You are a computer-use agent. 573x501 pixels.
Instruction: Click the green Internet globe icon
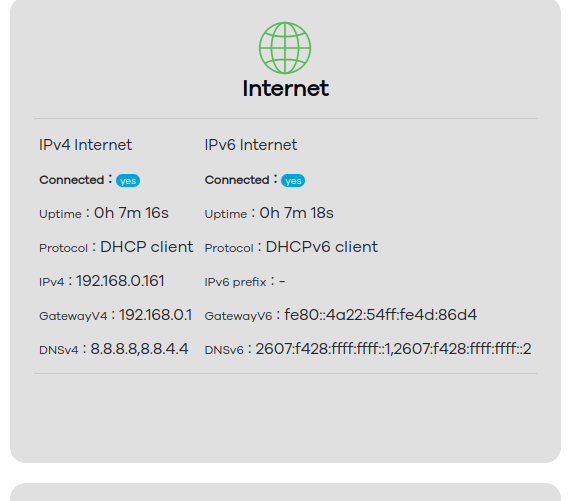[x=285, y=48]
